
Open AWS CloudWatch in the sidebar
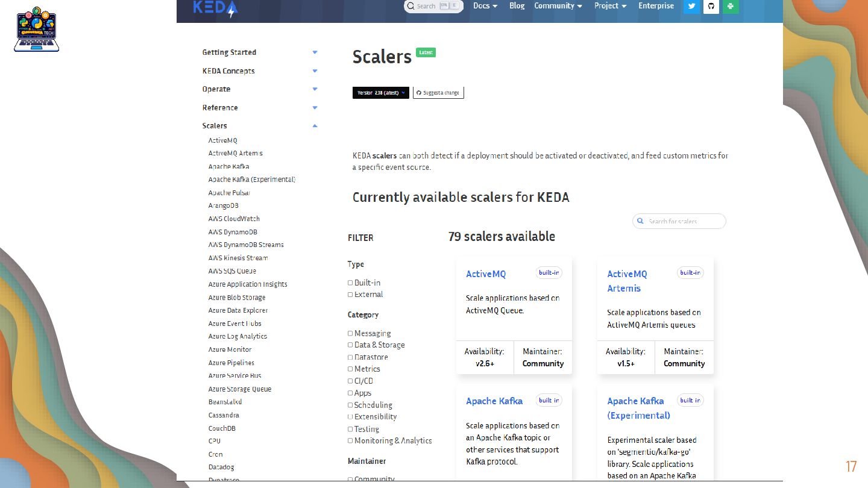tap(234, 219)
